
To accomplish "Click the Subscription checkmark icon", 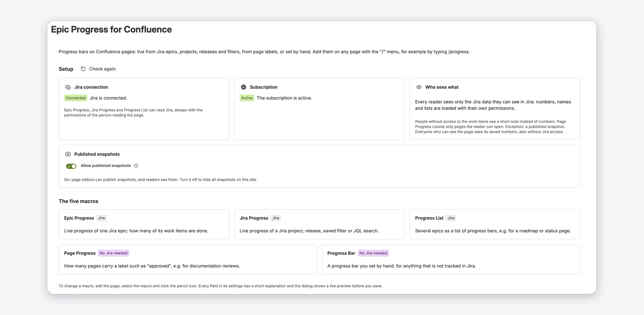I will (x=244, y=87).
